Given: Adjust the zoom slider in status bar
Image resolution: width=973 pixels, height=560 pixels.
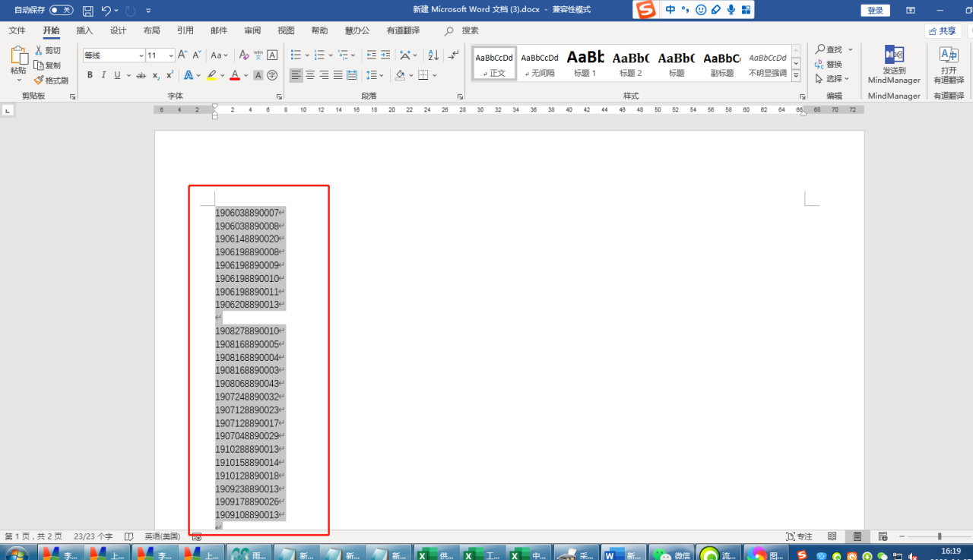Looking at the screenshot, I should [940, 536].
